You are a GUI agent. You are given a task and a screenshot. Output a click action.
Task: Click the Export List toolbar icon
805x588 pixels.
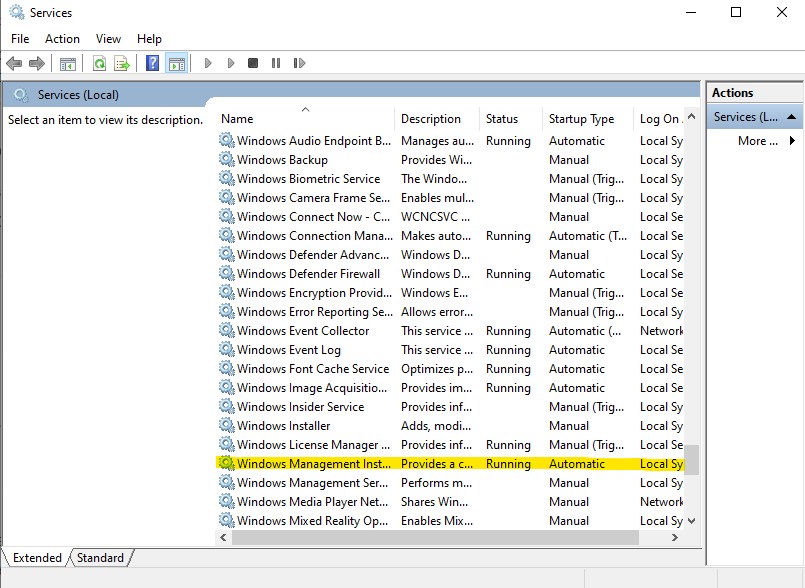coord(122,64)
